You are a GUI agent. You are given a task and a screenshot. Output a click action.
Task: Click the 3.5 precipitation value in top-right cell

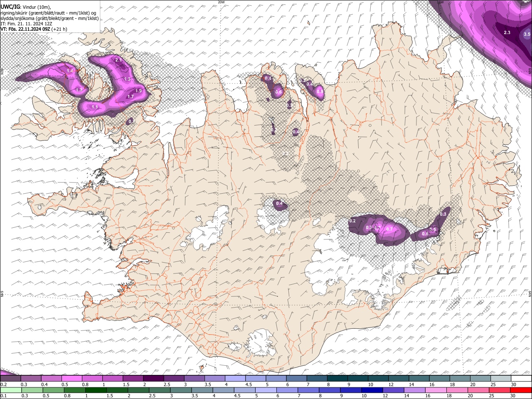coord(527,34)
